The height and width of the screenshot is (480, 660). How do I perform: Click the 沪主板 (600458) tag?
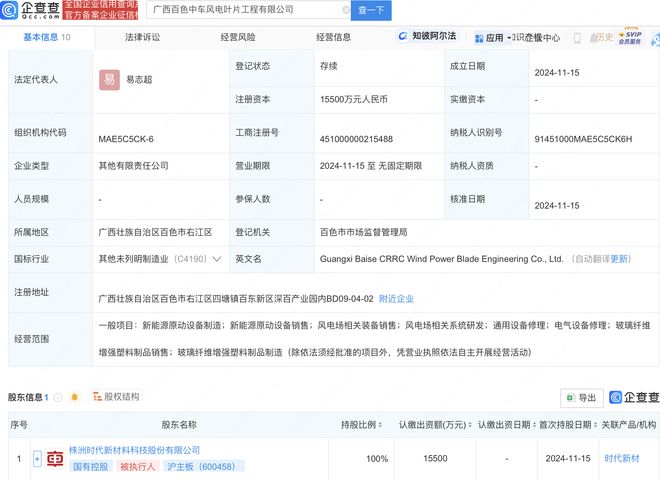pyautogui.click(x=204, y=467)
